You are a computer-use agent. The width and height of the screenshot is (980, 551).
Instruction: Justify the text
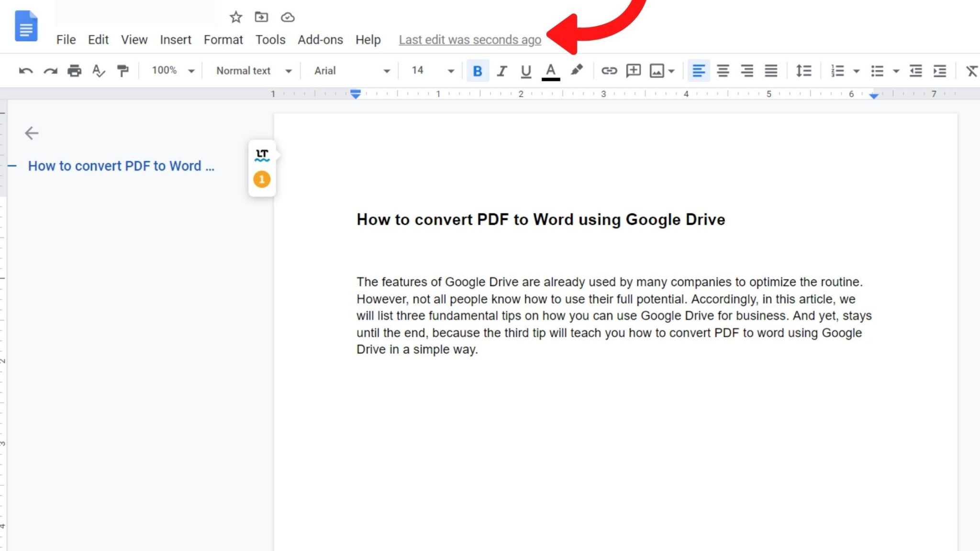tap(771, 71)
